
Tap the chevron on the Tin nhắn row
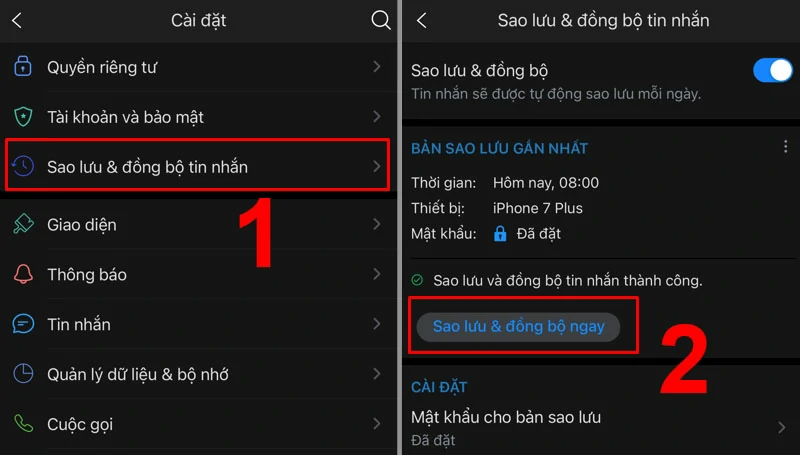[377, 324]
